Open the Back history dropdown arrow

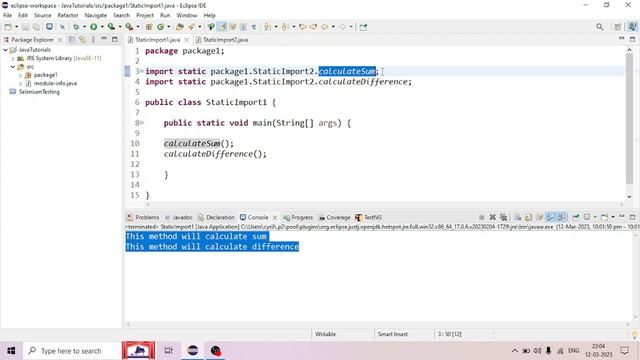(x=333, y=27)
